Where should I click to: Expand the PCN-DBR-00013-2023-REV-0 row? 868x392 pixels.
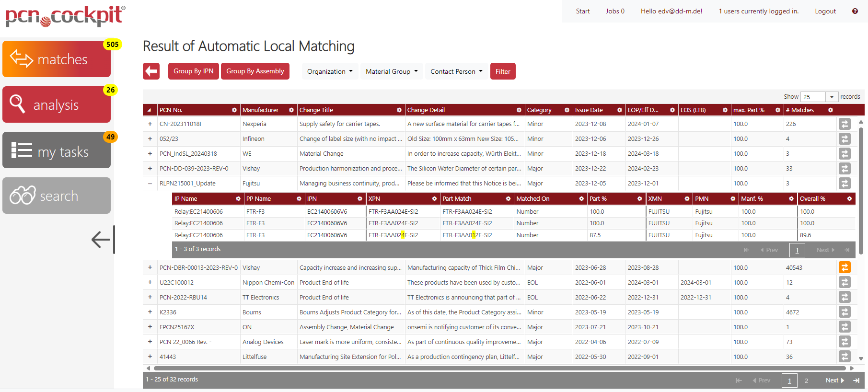tap(150, 267)
